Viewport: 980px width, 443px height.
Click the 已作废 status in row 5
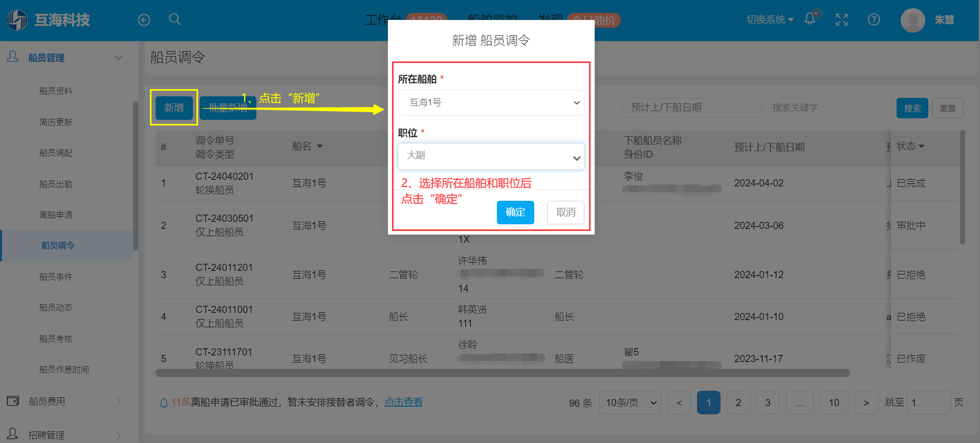tap(911, 358)
